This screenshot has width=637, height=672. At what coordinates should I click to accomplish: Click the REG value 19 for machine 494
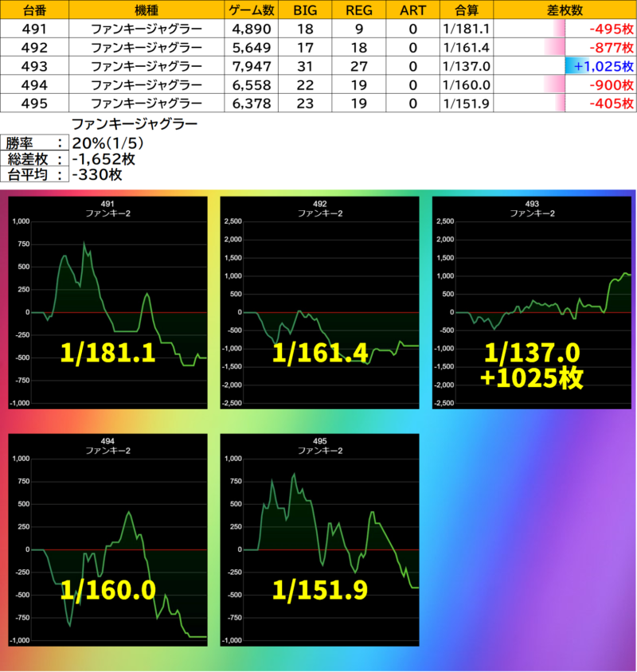point(359,84)
